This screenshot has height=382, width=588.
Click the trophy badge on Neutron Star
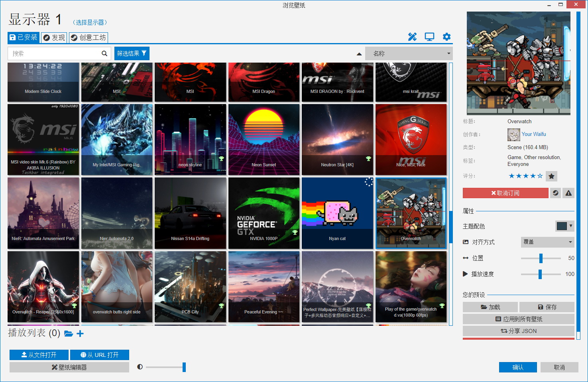pos(368,159)
